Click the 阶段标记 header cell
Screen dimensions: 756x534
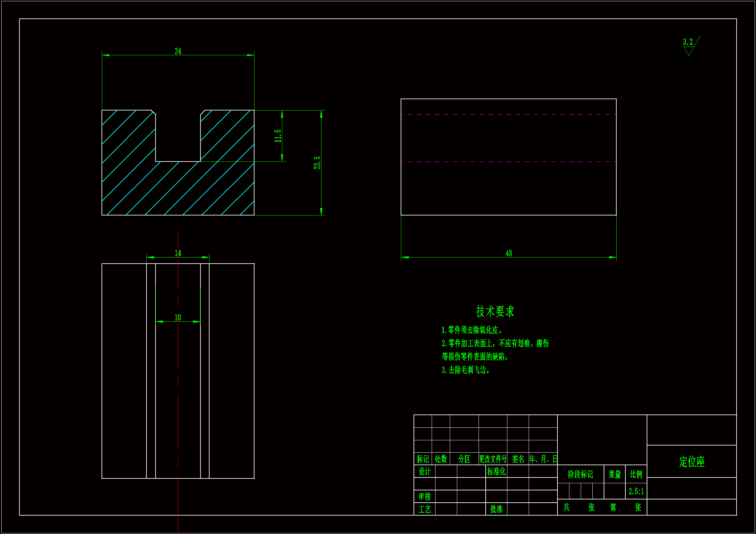[x=580, y=474]
